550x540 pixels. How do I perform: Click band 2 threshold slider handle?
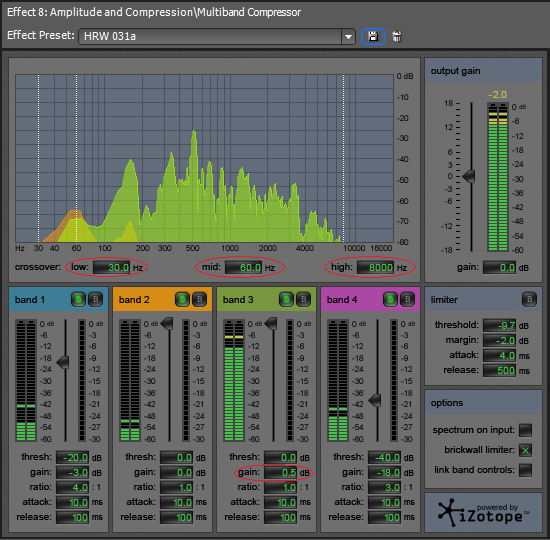click(167, 324)
